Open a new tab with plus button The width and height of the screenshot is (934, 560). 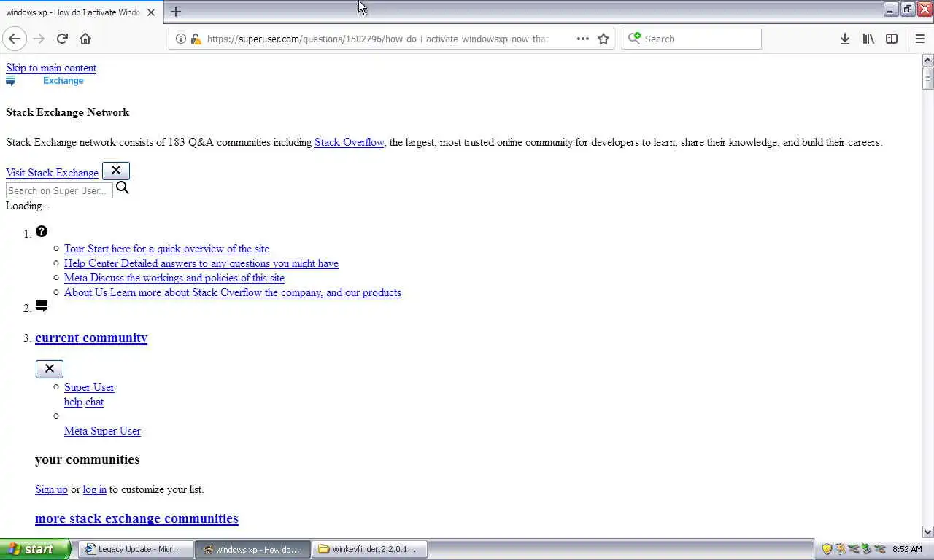pyautogui.click(x=176, y=12)
